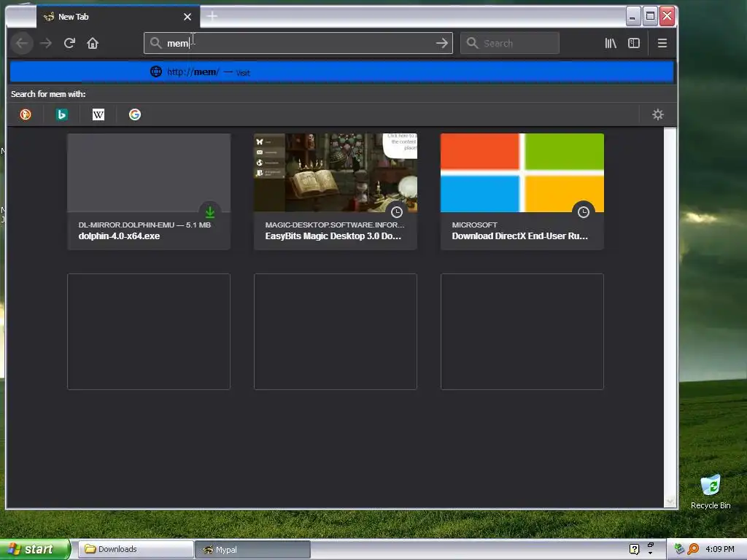747x560 pixels.
Task: Click the magnifier icon in address bar
Action: point(156,43)
